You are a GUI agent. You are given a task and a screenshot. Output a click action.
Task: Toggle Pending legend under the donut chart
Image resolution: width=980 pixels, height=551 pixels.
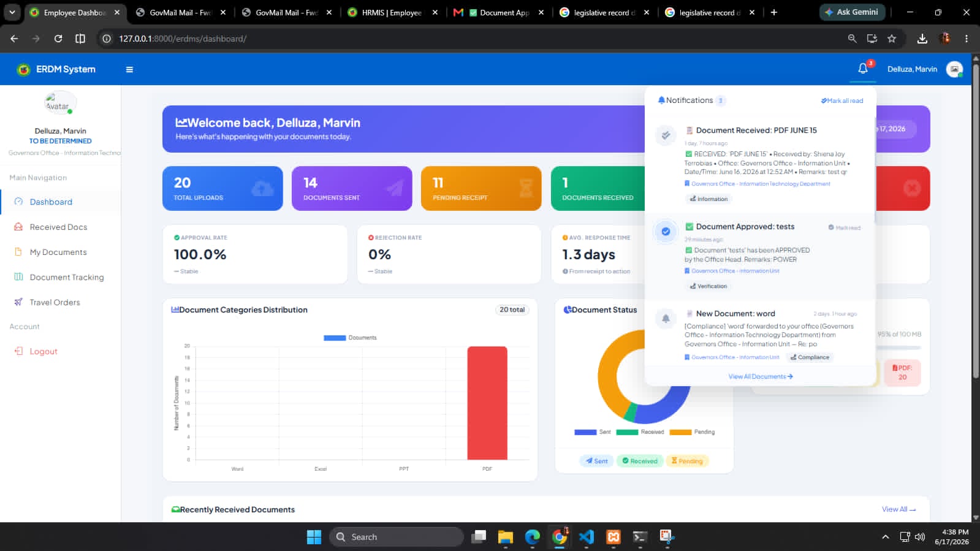coord(692,432)
